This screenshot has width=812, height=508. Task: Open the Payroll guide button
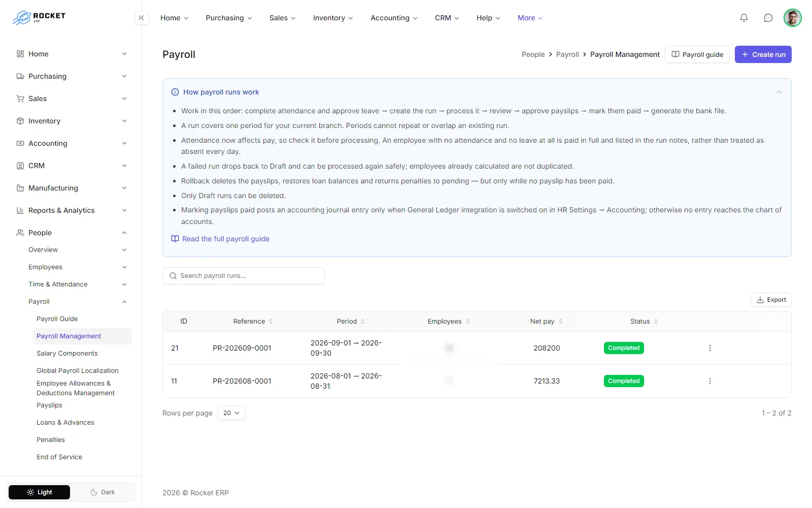[x=697, y=54]
